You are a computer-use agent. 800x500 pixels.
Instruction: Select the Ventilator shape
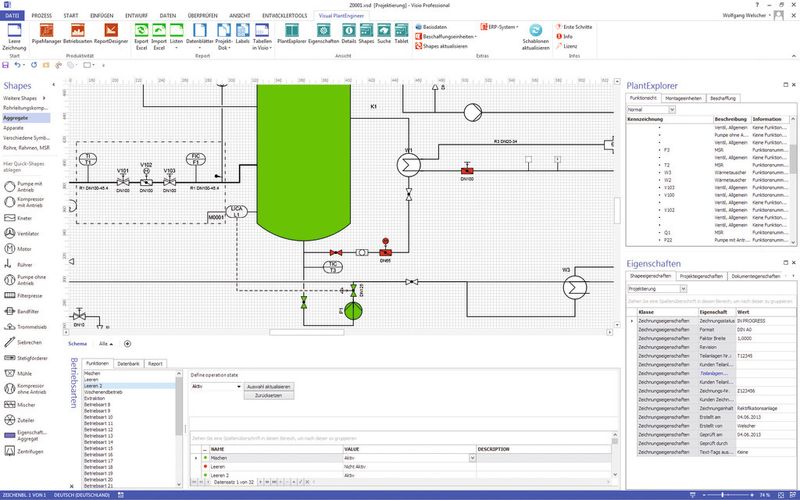pyautogui.click(x=21, y=233)
